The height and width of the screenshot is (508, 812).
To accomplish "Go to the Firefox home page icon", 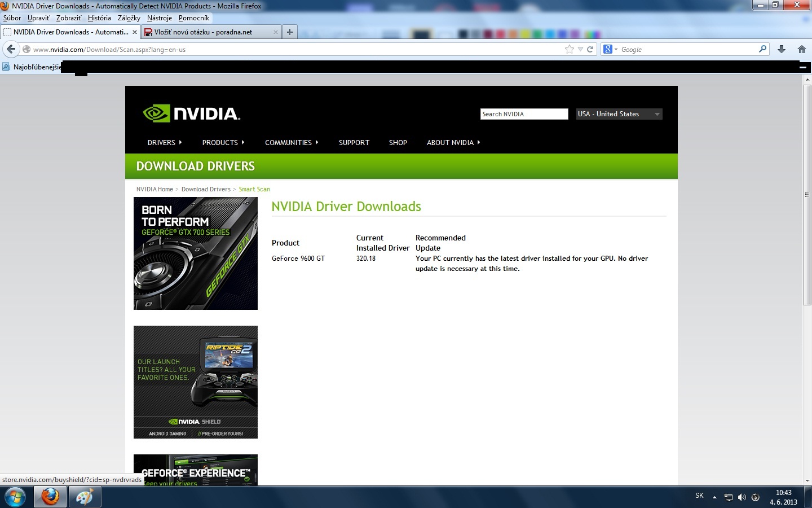I will 801,49.
